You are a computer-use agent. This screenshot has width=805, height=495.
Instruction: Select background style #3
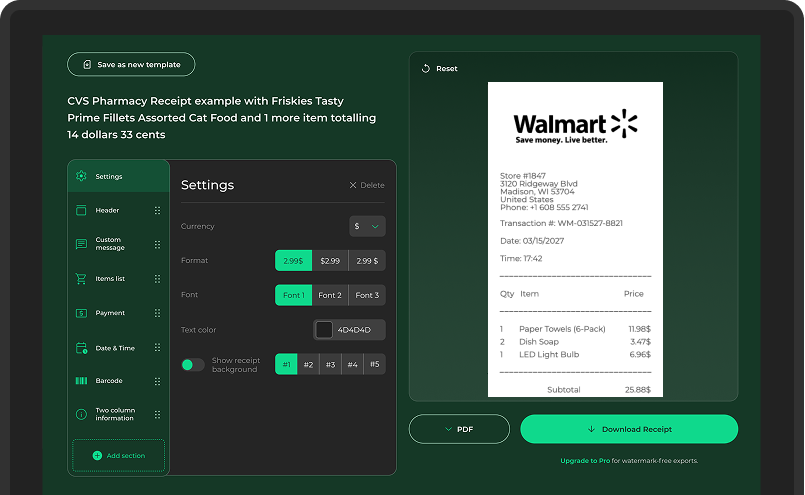click(x=330, y=365)
